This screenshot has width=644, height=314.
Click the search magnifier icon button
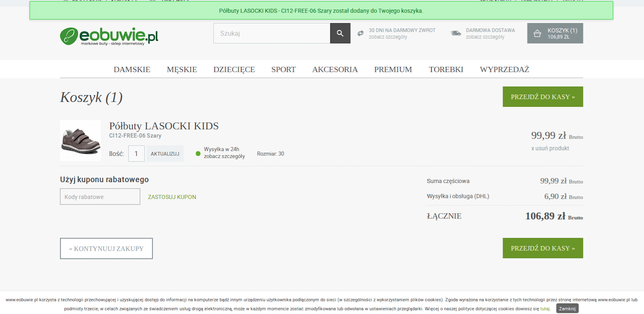click(340, 33)
